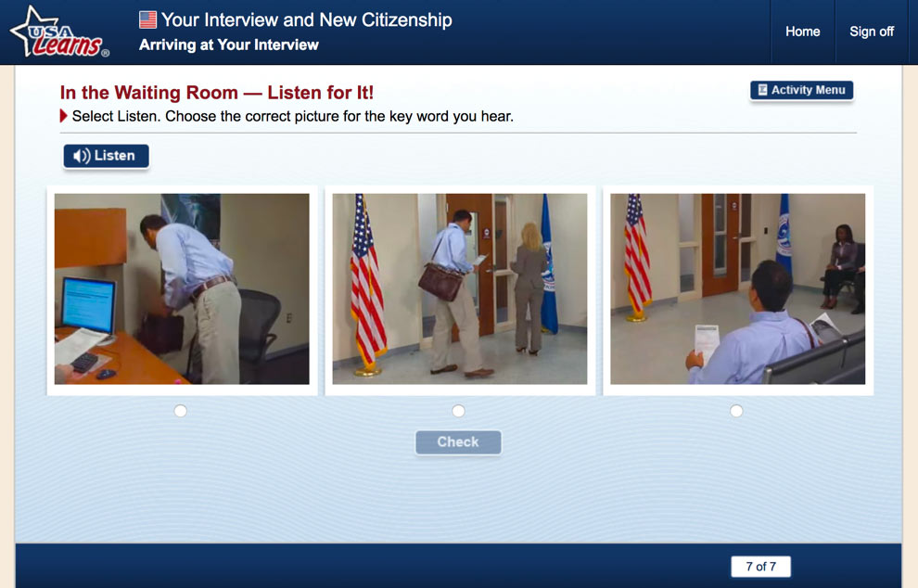Open the Home menu item

802,32
